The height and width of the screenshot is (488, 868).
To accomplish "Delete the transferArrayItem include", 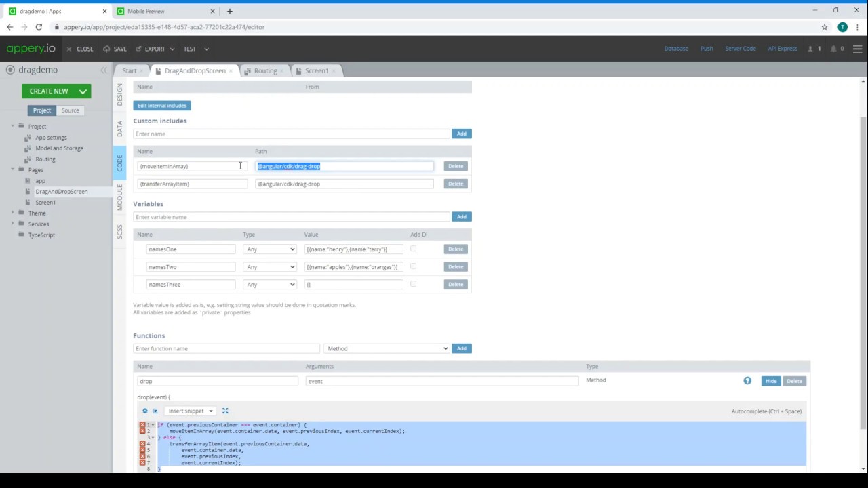I will pos(456,184).
